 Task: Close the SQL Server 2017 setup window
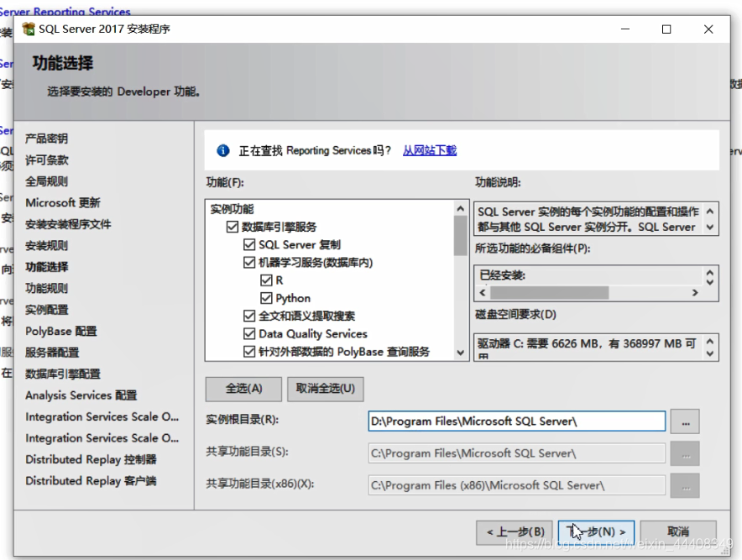coord(708,29)
